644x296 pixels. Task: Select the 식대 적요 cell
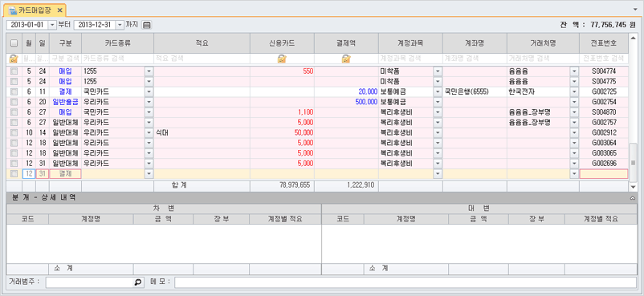pyautogui.click(x=202, y=132)
